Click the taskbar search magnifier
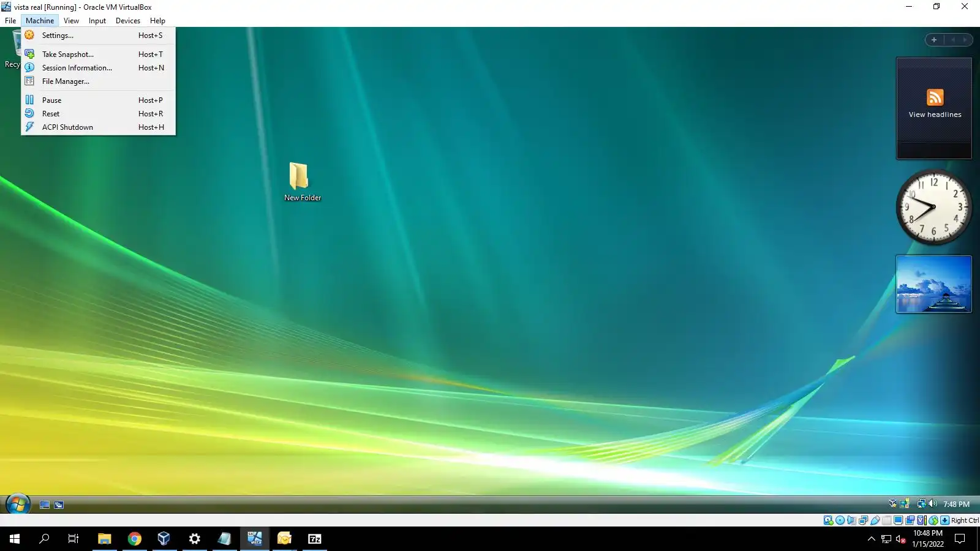Screen dimensions: 980x551 [x=44, y=539]
